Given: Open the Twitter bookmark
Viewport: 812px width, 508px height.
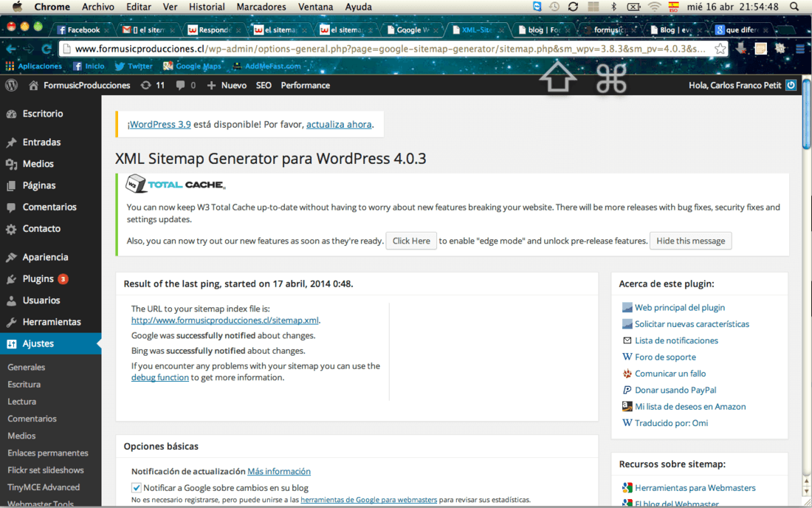Looking at the screenshot, I should click(x=134, y=66).
